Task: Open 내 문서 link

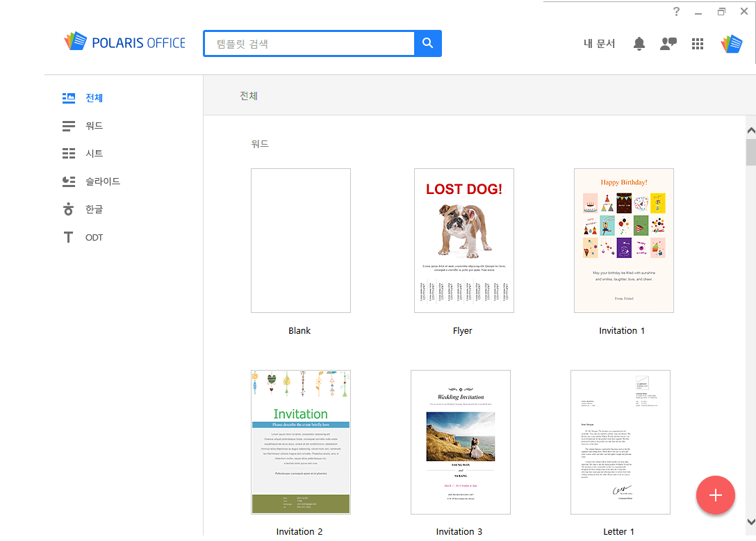Action: point(599,43)
